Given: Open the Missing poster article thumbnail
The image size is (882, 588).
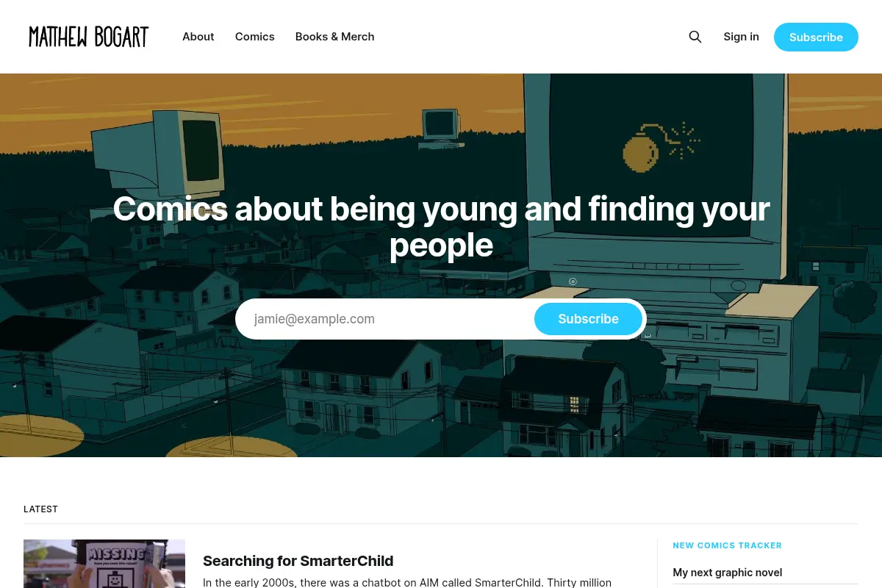Looking at the screenshot, I should (x=104, y=564).
